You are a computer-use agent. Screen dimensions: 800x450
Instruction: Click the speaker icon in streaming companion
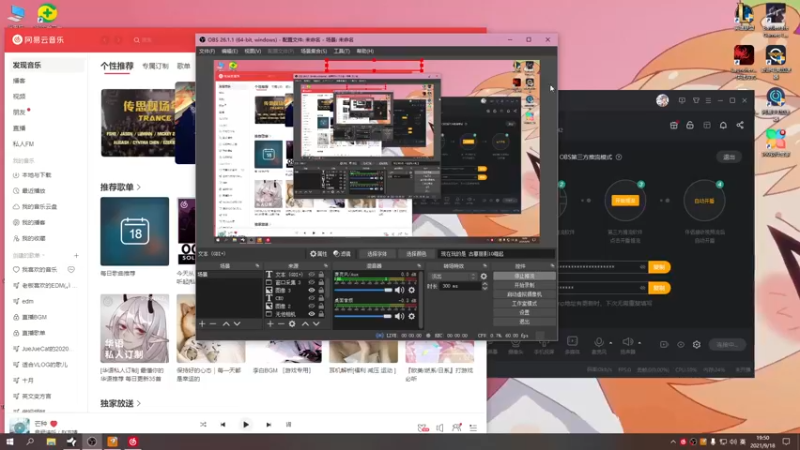click(x=628, y=342)
